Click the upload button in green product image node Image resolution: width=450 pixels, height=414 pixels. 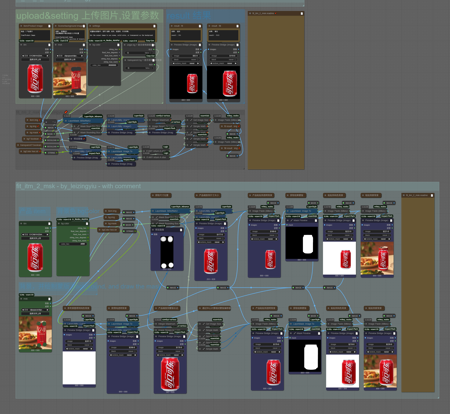(35, 238)
